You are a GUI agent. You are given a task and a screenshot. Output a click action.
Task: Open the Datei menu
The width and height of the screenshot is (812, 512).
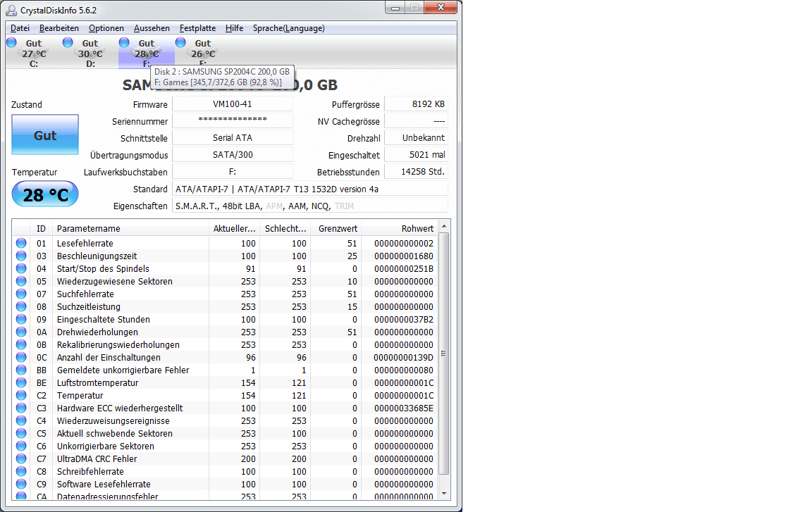[20, 28]
